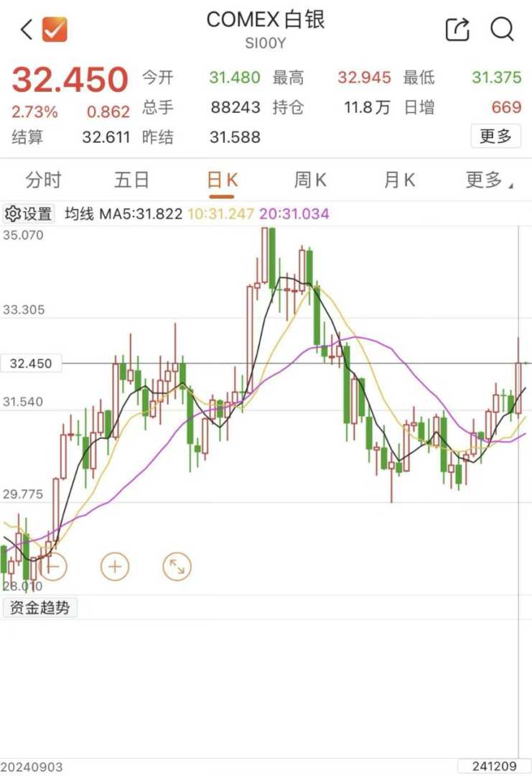Expand 更多 quote details button
This screenshot has width=532, height=776.
click(x=495, y=136)
